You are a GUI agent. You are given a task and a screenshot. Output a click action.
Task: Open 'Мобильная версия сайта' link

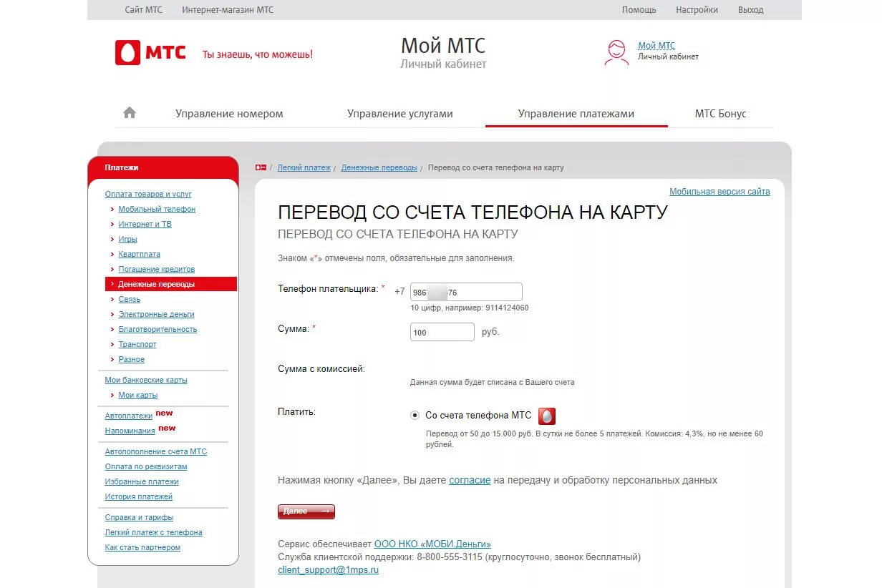pos(719,192)
